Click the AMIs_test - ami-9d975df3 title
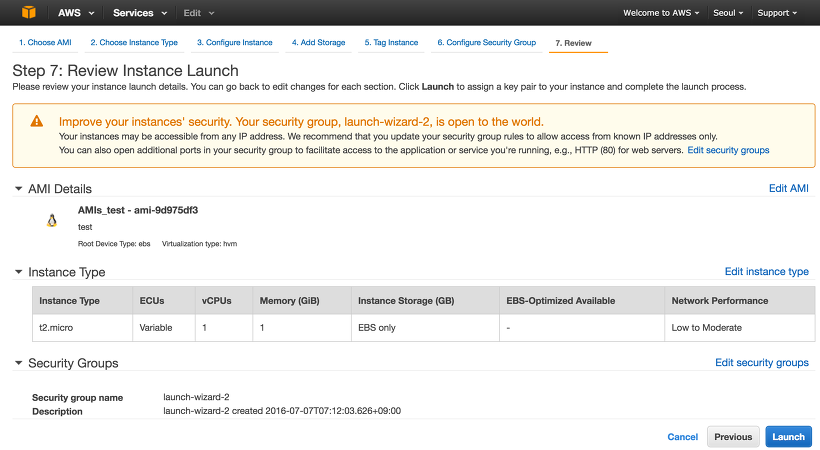 tap(138, 210)
